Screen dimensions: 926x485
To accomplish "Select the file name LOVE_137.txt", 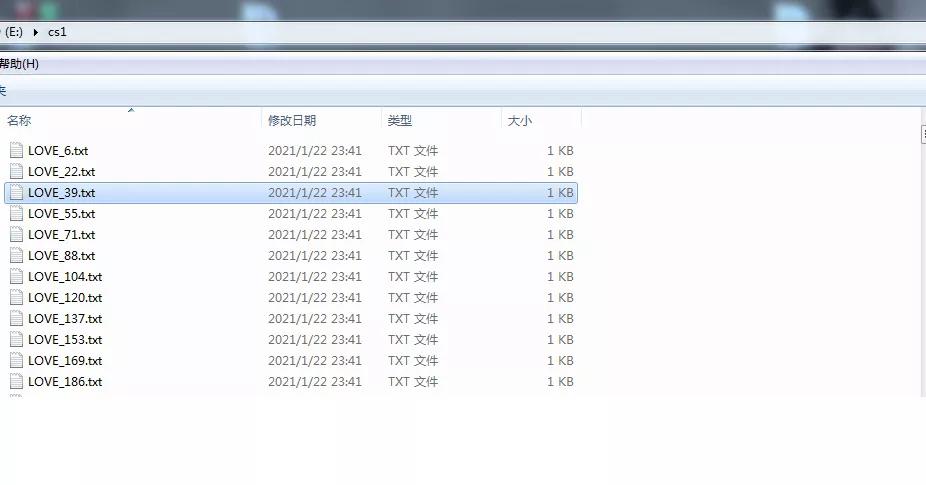I will [65, 318].
